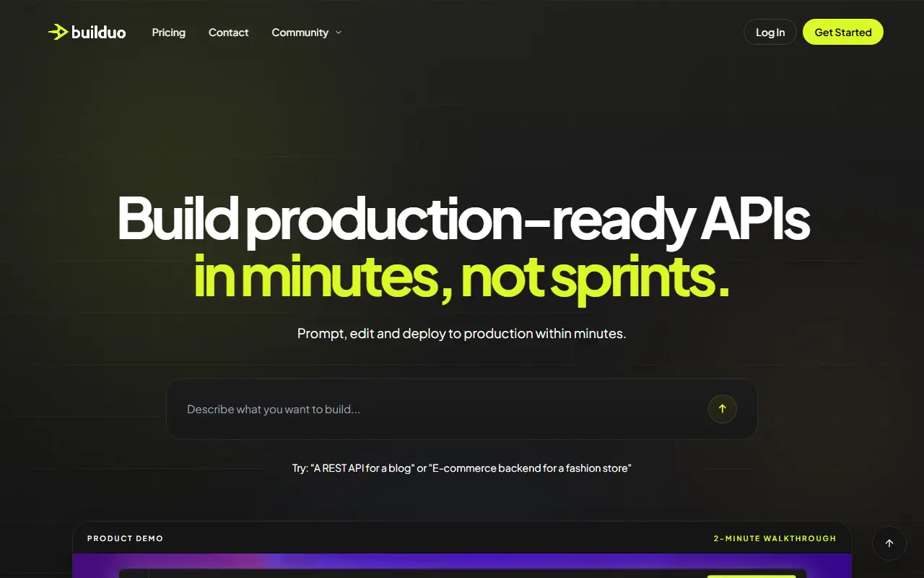Go to the Contact page

229,33
